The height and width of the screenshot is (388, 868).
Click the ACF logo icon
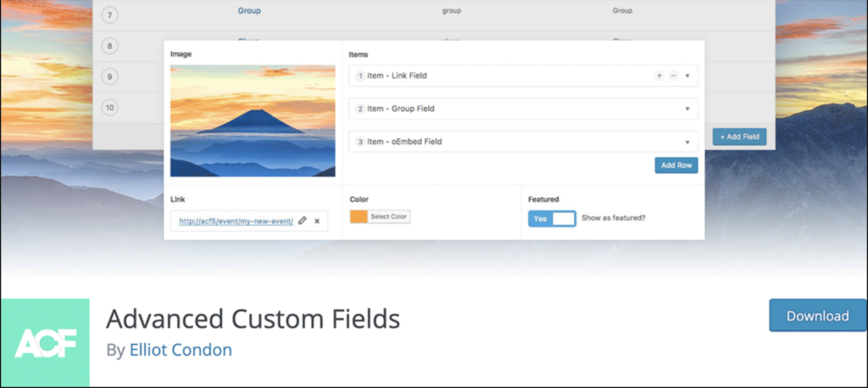coord(45,342)
